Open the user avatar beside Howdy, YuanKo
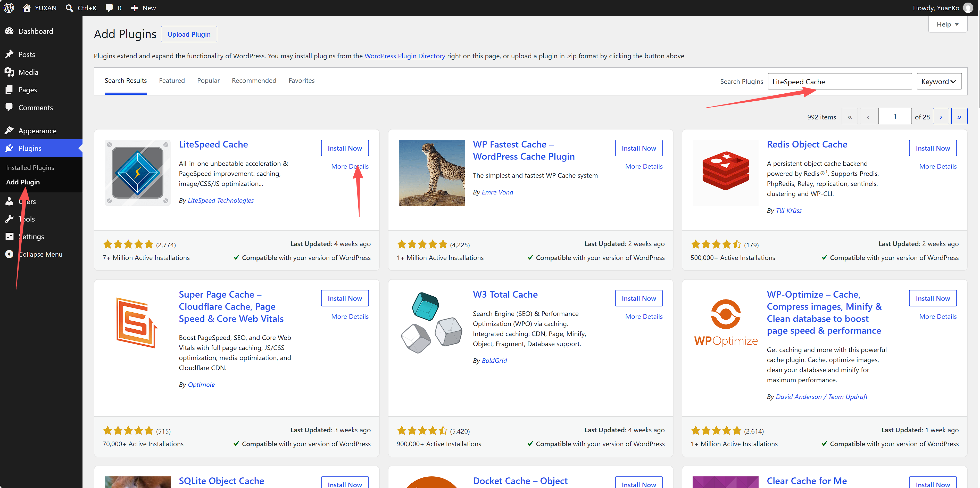Screen dimensions: 980x488 pyautogui.click(x=968, y=8)
